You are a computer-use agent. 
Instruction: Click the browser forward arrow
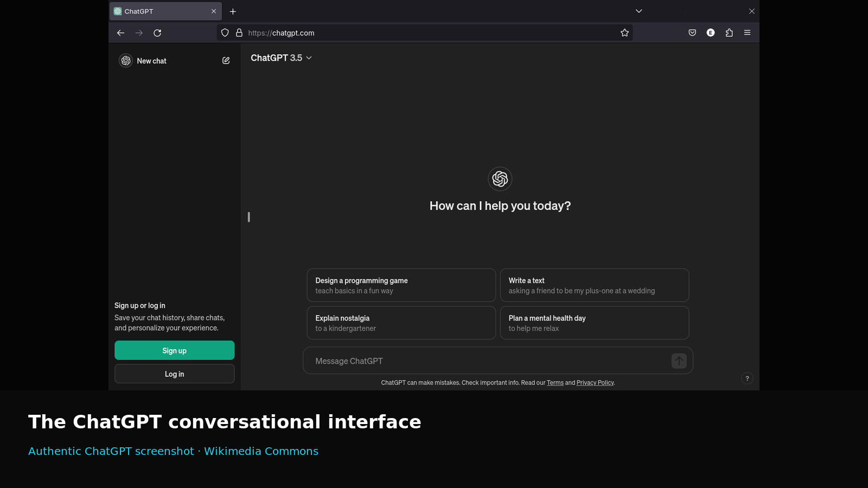(x=139, y=33)
